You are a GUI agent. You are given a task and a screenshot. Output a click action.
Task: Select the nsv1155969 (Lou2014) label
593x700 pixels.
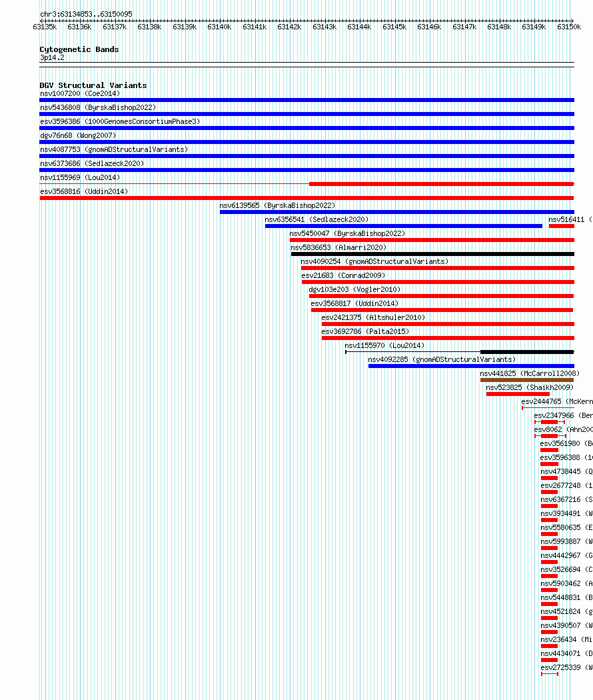click(80, 177)
